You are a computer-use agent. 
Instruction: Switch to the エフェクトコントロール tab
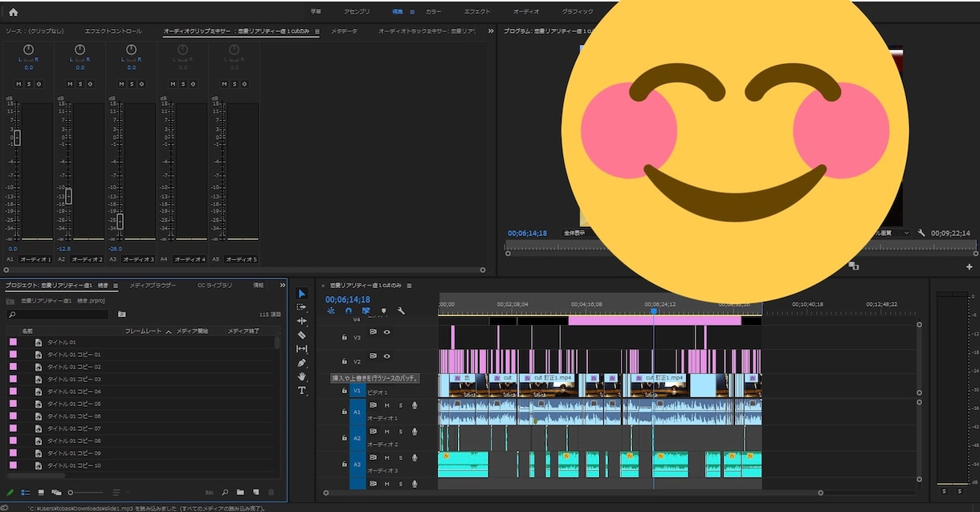tap(113, 31)
